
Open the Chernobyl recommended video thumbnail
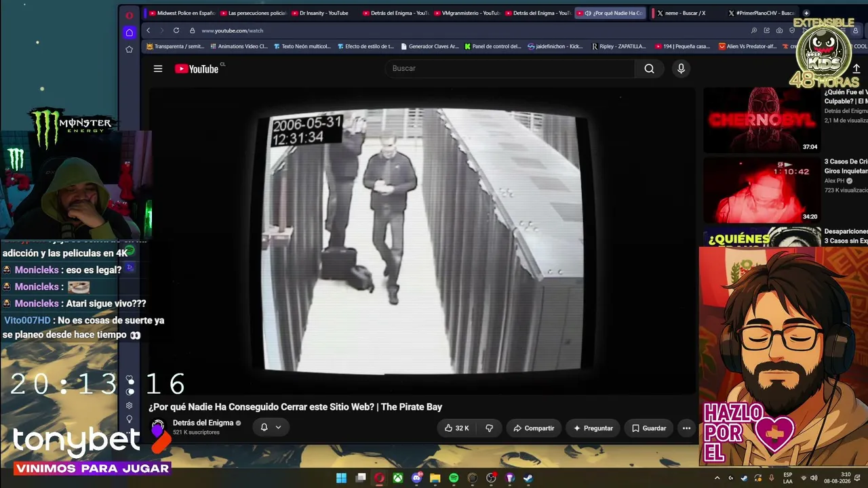(x=762, y=120)
